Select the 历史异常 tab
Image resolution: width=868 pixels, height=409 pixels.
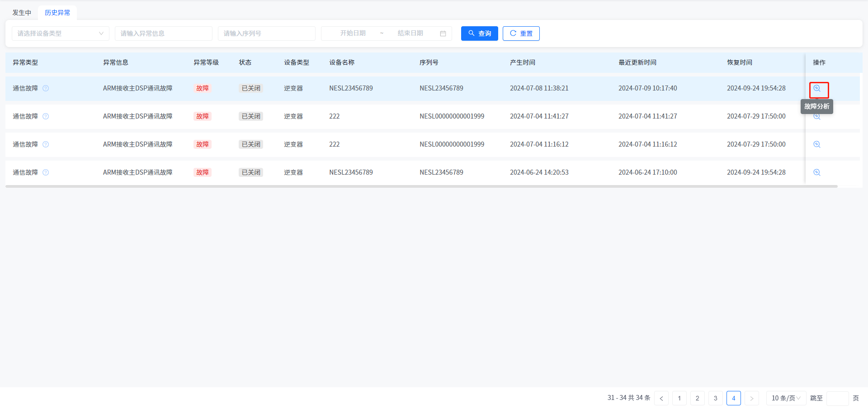pos(57,13)
